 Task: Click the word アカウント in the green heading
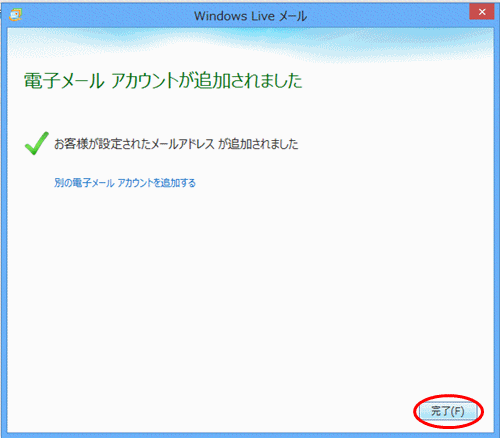pyautogui.click(x=145, y=81)
